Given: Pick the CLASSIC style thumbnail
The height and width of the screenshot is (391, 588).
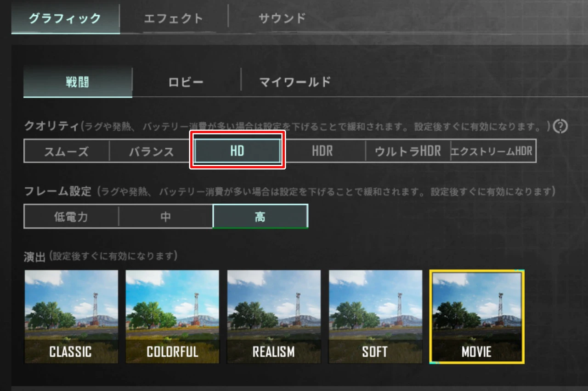Looking at the screenshot, I should tap(71, 317).
